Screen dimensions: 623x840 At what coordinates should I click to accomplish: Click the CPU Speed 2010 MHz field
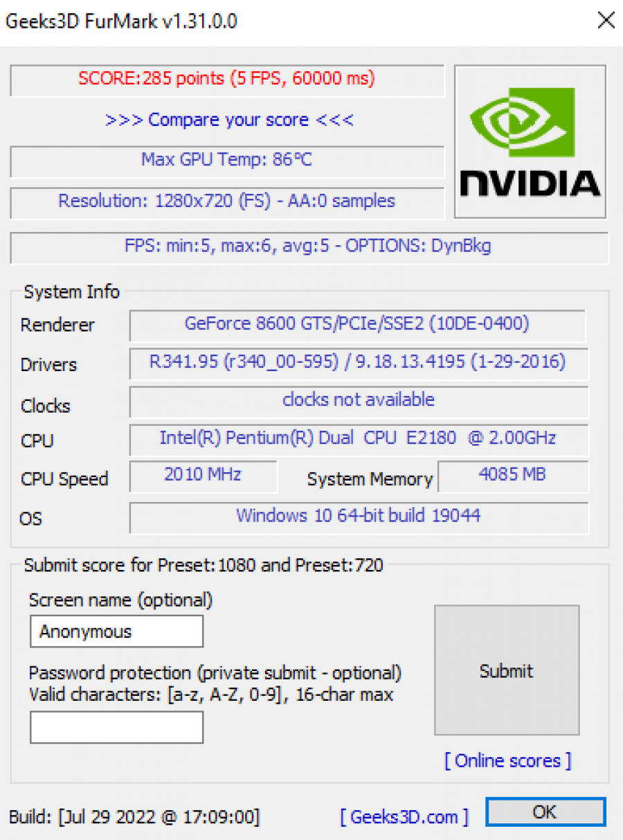[203, 476]
